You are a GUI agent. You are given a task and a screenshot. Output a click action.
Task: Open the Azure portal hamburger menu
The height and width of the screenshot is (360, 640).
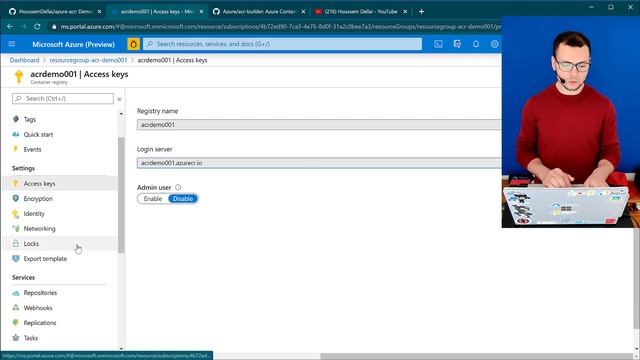(x=12, y=44)
